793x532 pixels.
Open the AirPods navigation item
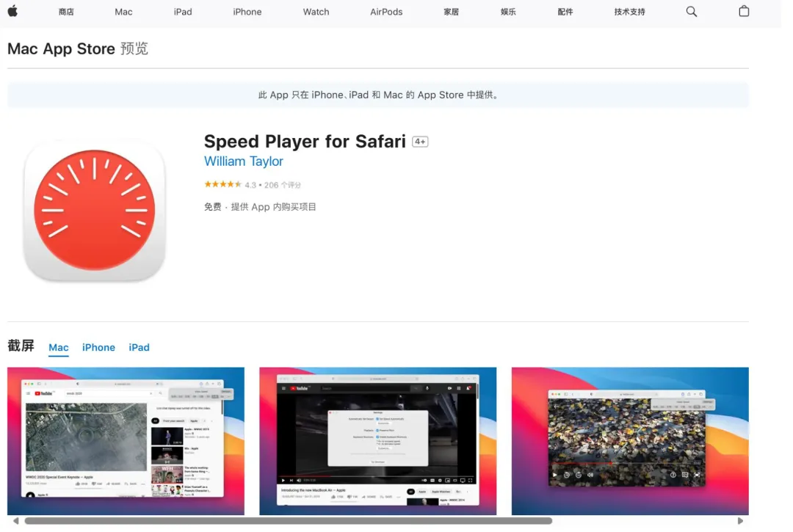coord(386,12)
